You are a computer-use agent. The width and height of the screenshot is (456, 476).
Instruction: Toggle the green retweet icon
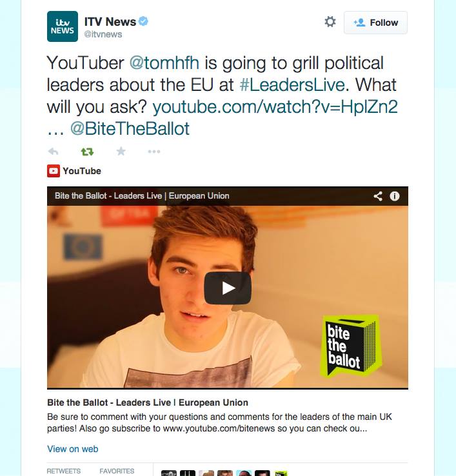(87, 151)
